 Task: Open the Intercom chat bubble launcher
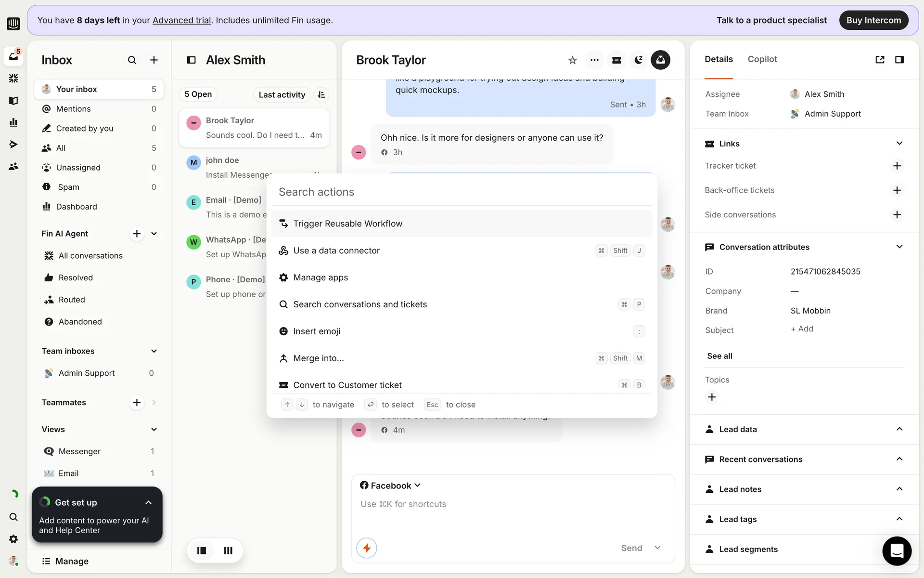(897, 551)
